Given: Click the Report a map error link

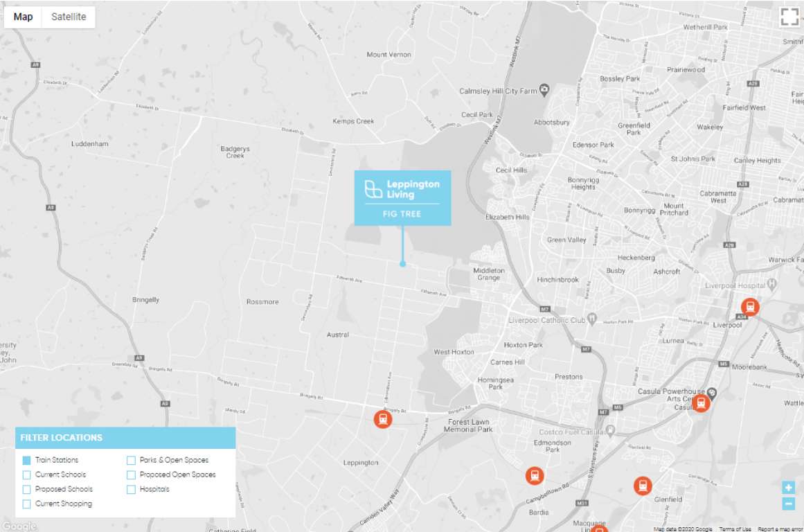Looking at the screenshot, I should tap(780, 529).
